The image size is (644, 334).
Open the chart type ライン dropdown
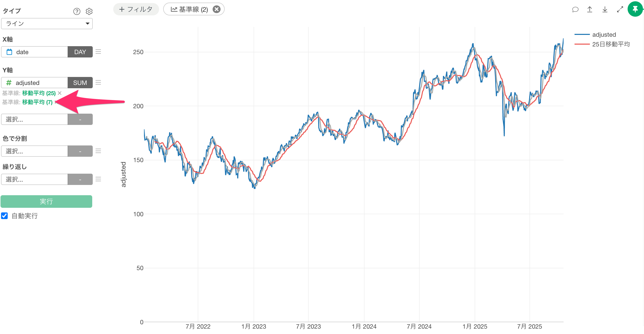point(47,24)
